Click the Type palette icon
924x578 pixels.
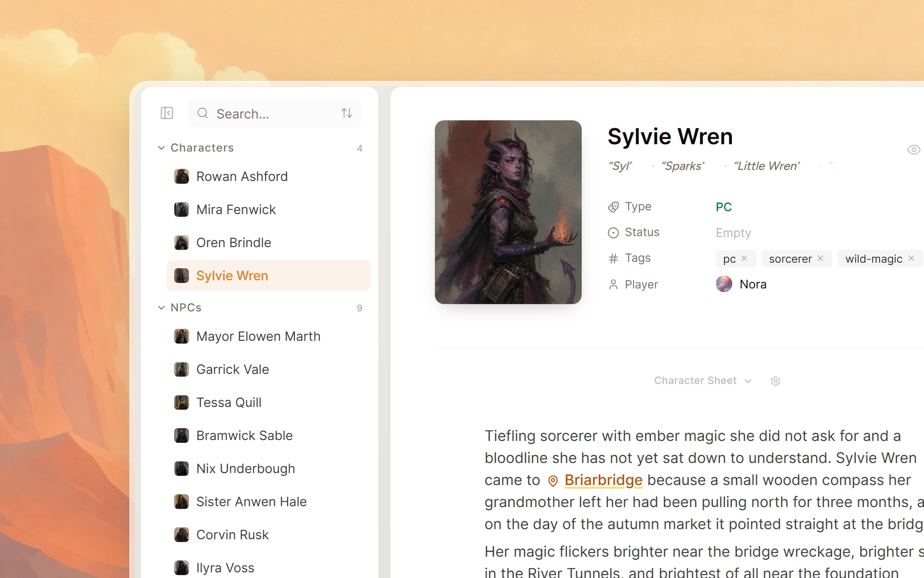(613, 207)
